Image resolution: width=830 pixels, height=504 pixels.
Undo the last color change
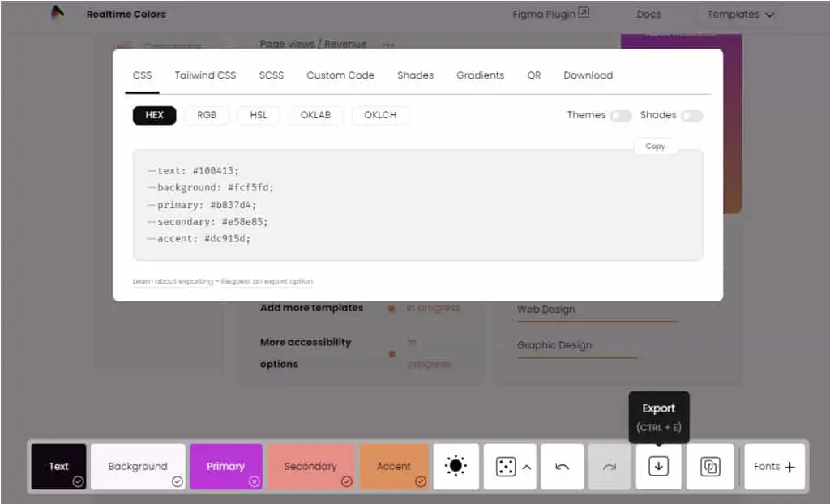(x=563, y=467)
